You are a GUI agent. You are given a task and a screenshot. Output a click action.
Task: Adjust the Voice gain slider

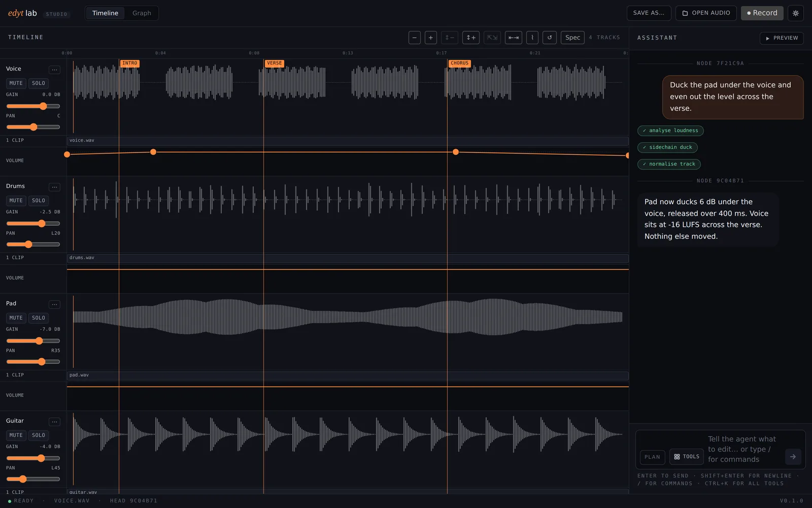(x=33, y=106)
